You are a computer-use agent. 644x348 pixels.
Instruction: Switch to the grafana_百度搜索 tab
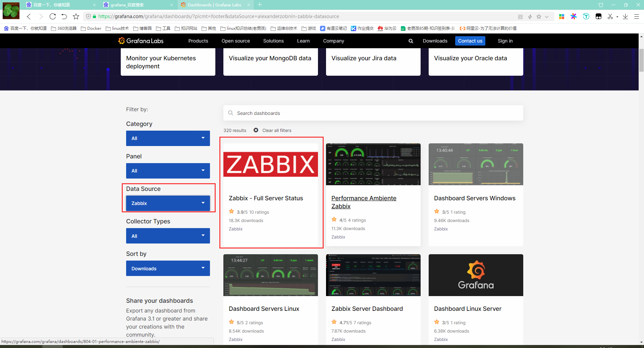[x=139, y=5]
